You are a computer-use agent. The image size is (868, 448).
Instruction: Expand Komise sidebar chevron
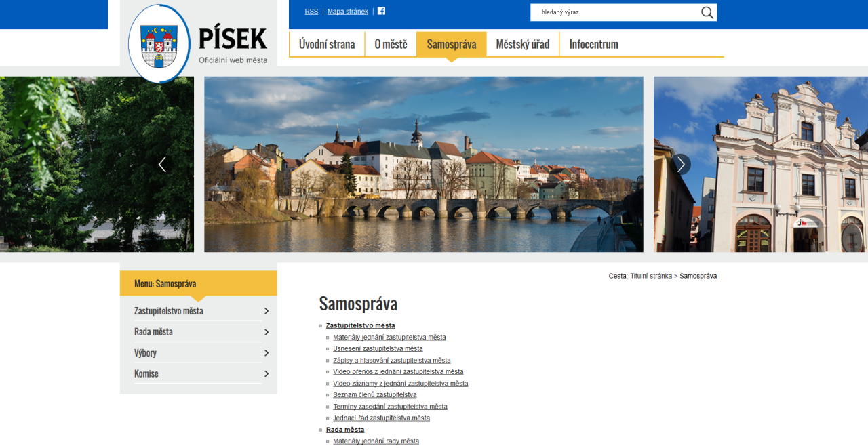(x=267, y=374)
